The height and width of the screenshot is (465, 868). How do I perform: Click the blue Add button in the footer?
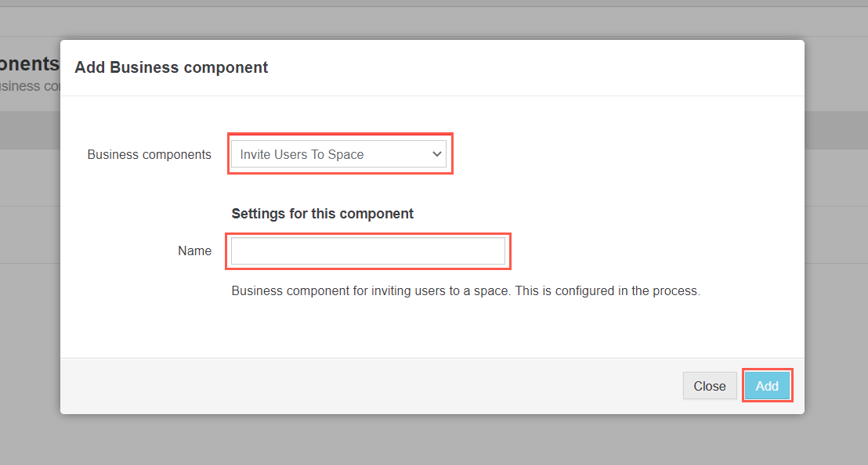point(767,385)
